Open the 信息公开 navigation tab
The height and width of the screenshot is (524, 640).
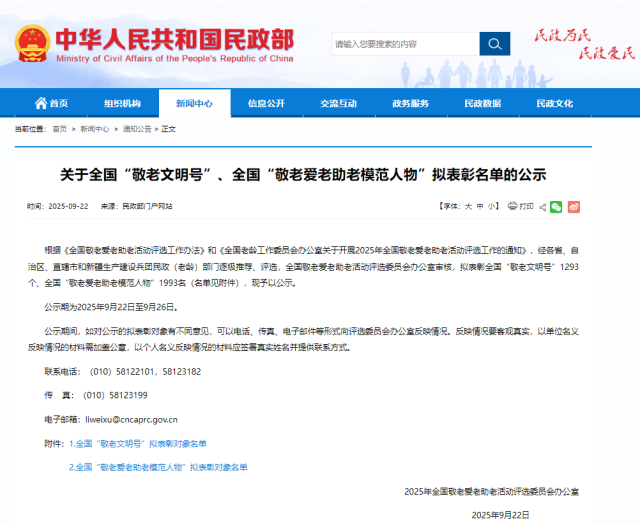[x=266, y=103]
